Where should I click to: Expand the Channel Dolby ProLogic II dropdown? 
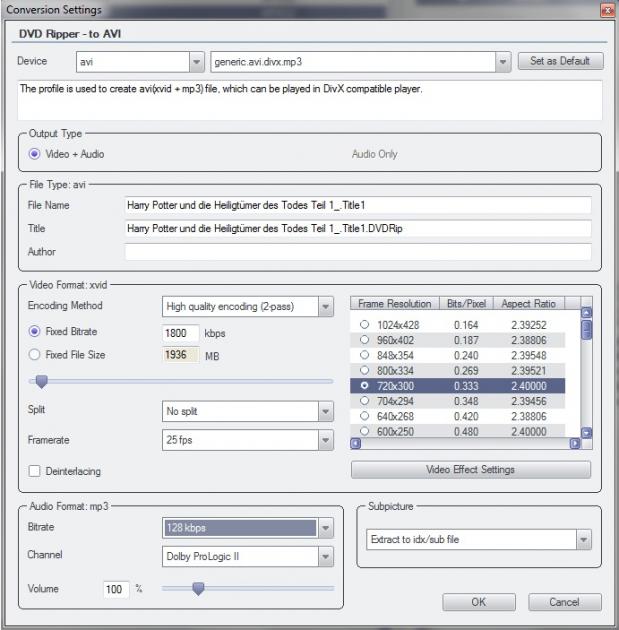point(325,556)
